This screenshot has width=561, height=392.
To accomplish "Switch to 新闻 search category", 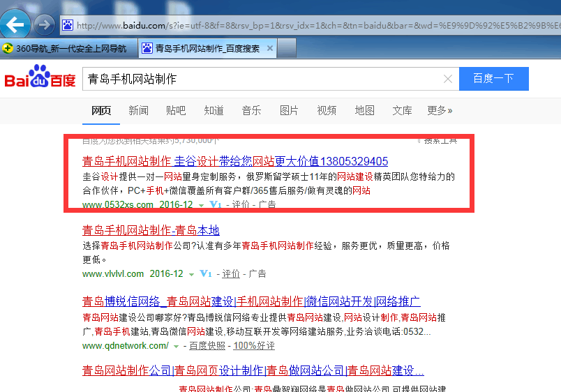I will point(138,110).
